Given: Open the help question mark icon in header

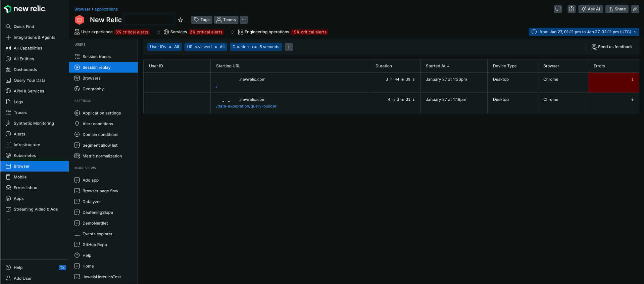Looking at the screenshot, I should click(571, 9).
